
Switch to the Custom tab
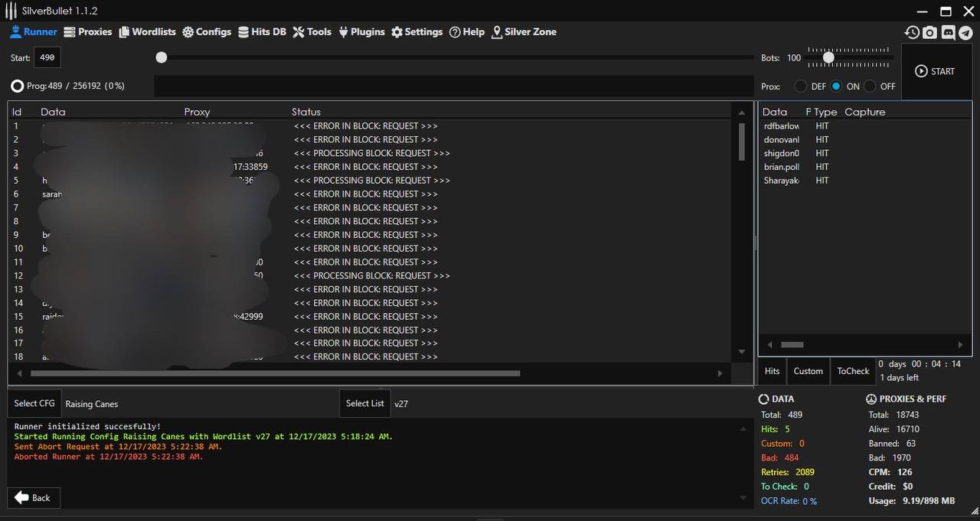point(808,371)
